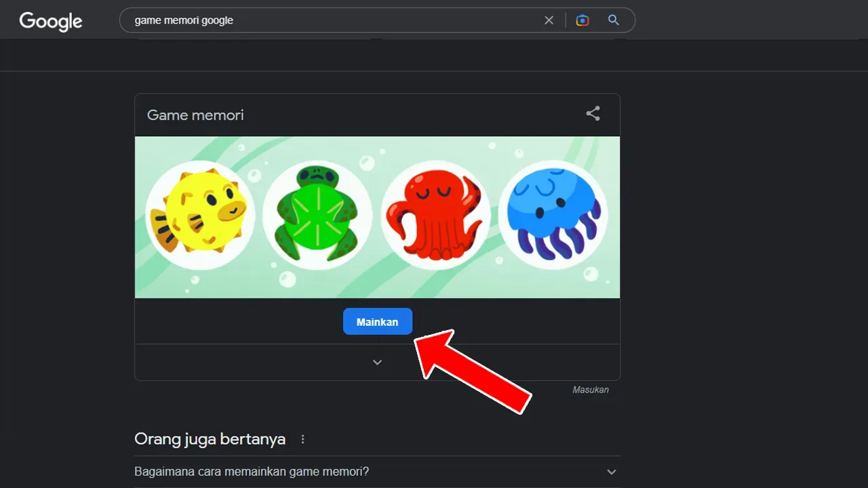Image resolution: width=868 pixels, height=488 pixels.
Task: Expand question about memainkan game memori
Action: click(378, 472)
